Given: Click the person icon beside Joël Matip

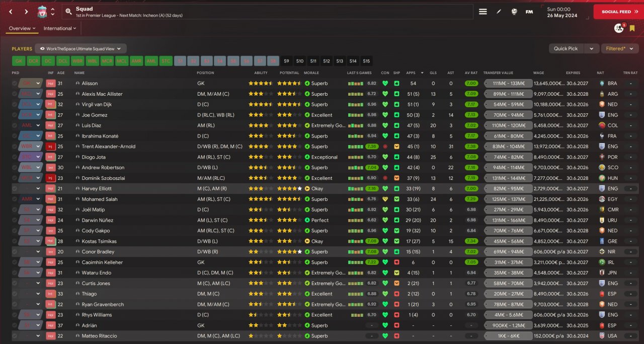Looking at the screenshot, I should pyautogui.click(x=77, y=210).
